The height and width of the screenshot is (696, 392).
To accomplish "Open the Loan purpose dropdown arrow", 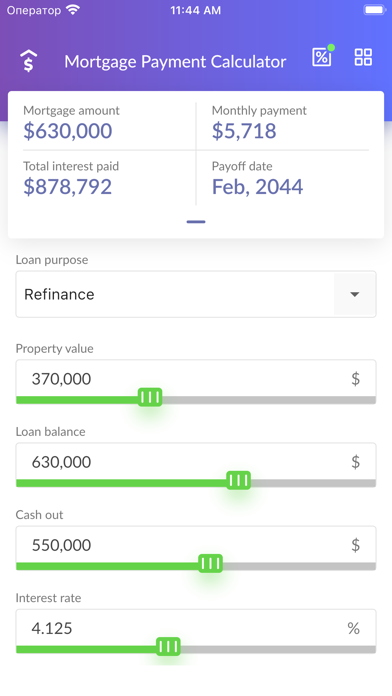I will click(354, 294).
